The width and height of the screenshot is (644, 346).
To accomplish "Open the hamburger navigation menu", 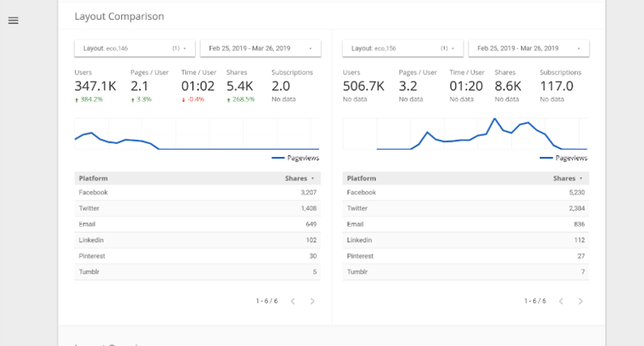I will click(x=13, y=20).
